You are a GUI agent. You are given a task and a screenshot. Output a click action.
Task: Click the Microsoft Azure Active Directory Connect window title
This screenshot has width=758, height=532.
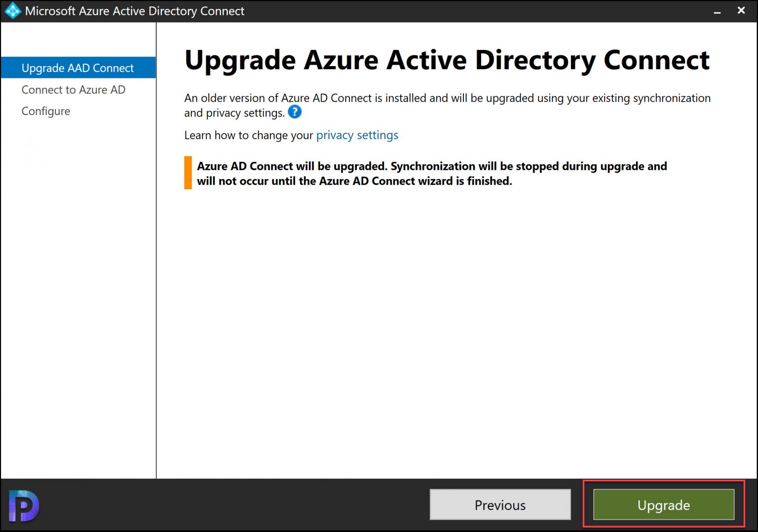(x=135, y=11)
